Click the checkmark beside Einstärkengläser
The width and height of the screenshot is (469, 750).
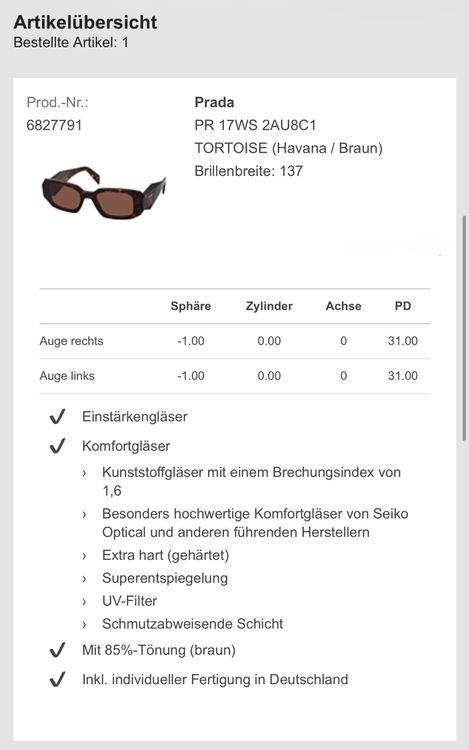pyautogui.click(x=57, y=417)
